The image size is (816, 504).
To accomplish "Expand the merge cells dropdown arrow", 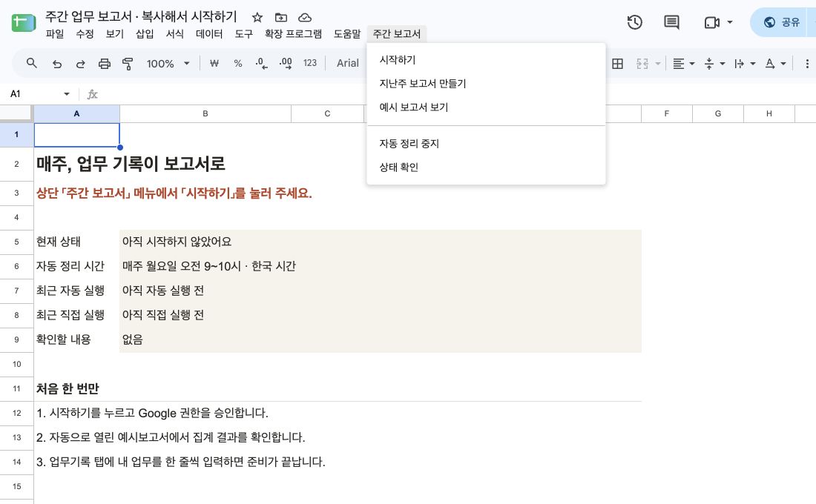I will click(x=658, y=64).
